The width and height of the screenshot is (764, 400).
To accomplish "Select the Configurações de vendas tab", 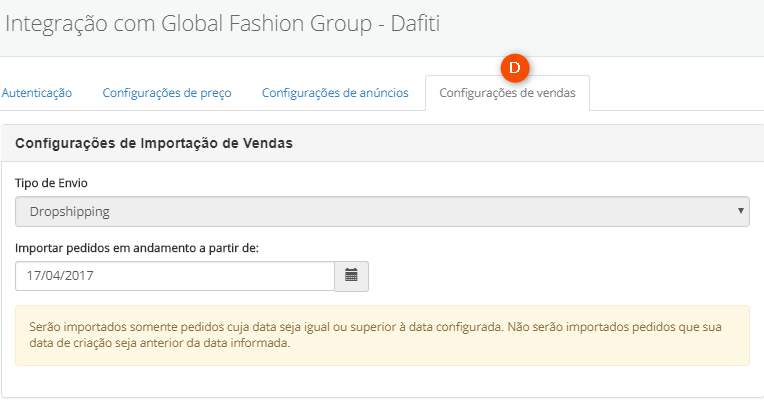I will [508, 93].
